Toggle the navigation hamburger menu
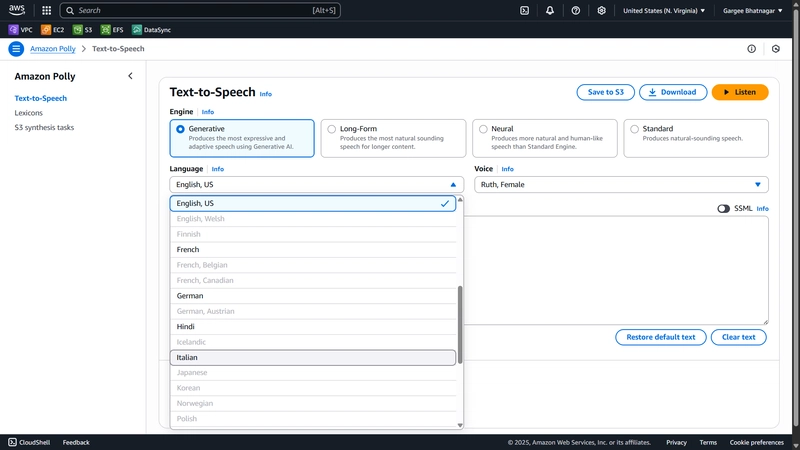Image resolution: width=800 pixels, height=450 pixels. pyautogui.click(x=16, y=49)
